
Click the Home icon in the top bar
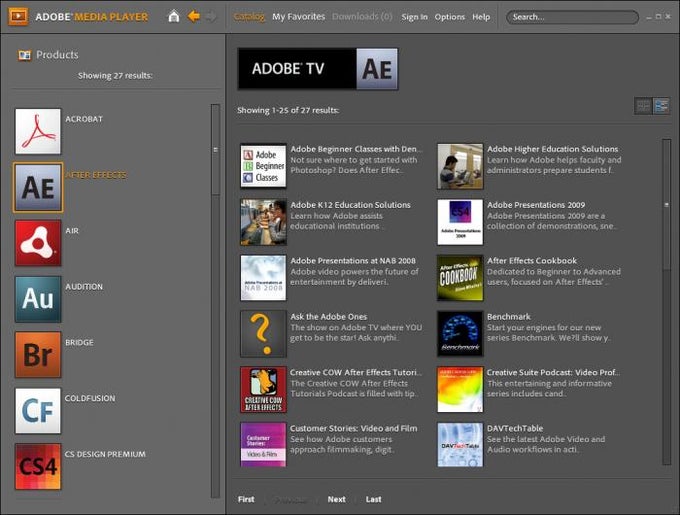pyautogui.click(x=173, y=16)
